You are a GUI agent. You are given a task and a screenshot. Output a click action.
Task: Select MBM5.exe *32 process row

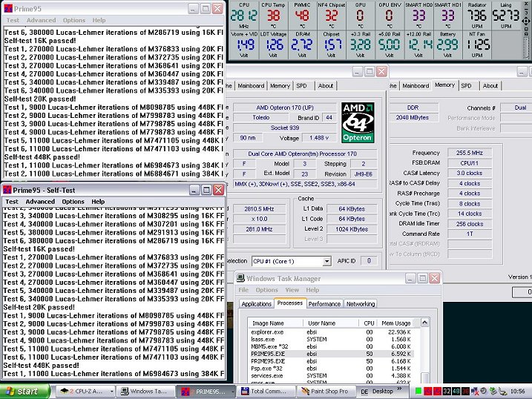pyautogui.click(x=331, y=346)
